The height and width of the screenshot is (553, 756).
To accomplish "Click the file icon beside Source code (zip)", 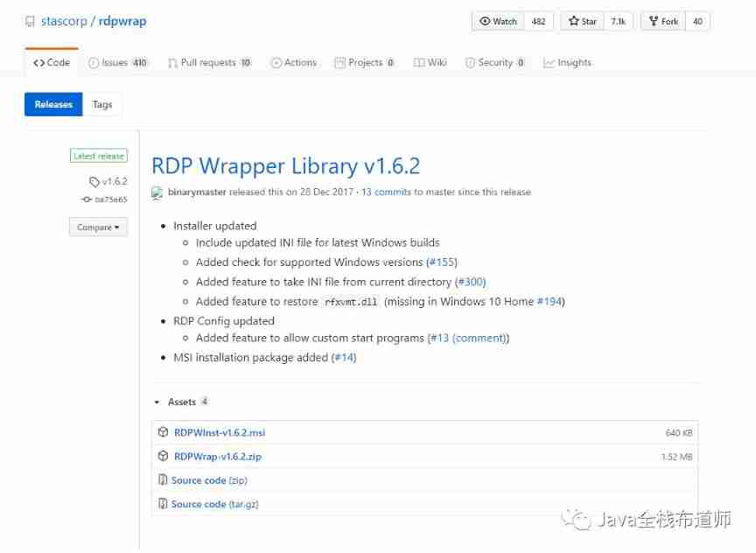I will [163, 479].
